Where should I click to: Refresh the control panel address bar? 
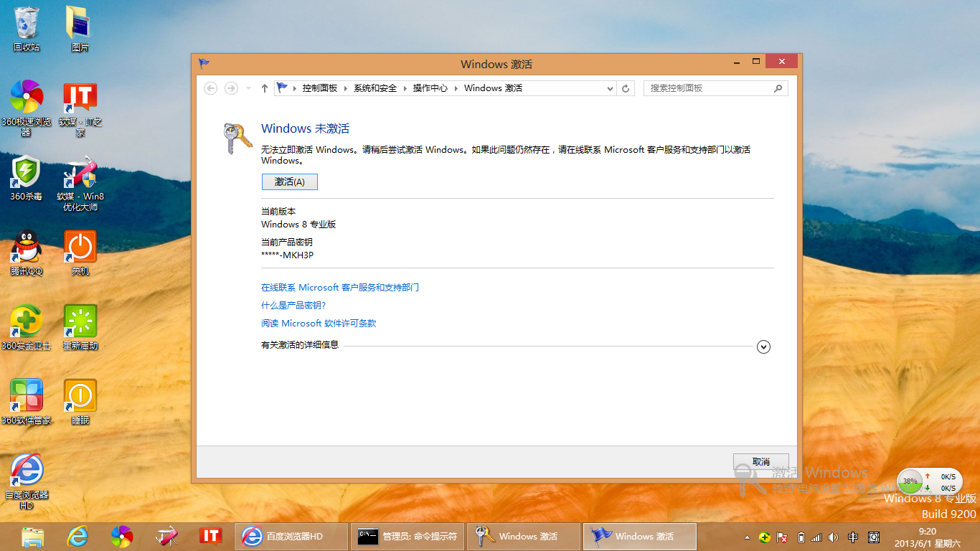click(x=626, y=88)
